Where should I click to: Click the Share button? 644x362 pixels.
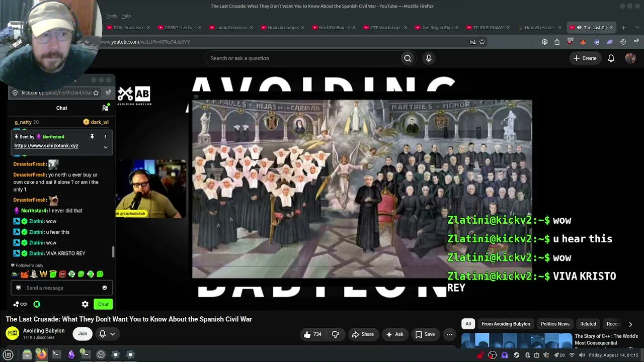tap(363, 334)
